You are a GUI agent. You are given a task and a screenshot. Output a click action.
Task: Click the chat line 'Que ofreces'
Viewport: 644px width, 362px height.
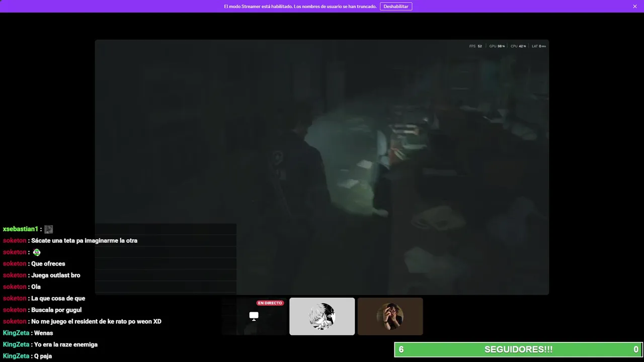48,264
